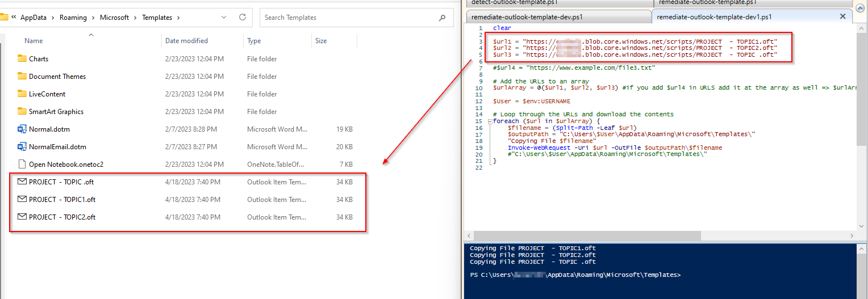Click the PROJECT - TOPIC2.oft envelope icon
This screenshot has height=299, width=868.
[x=22, y=217]
